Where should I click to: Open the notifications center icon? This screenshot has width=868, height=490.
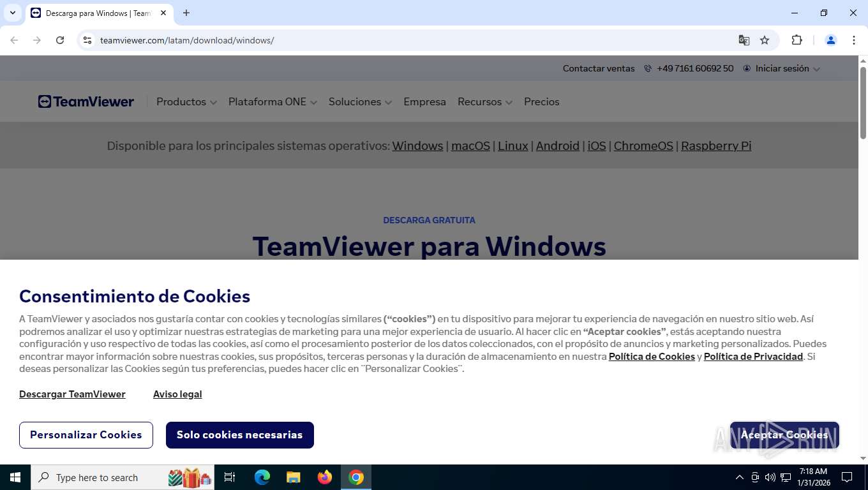[x=847, y=477]
